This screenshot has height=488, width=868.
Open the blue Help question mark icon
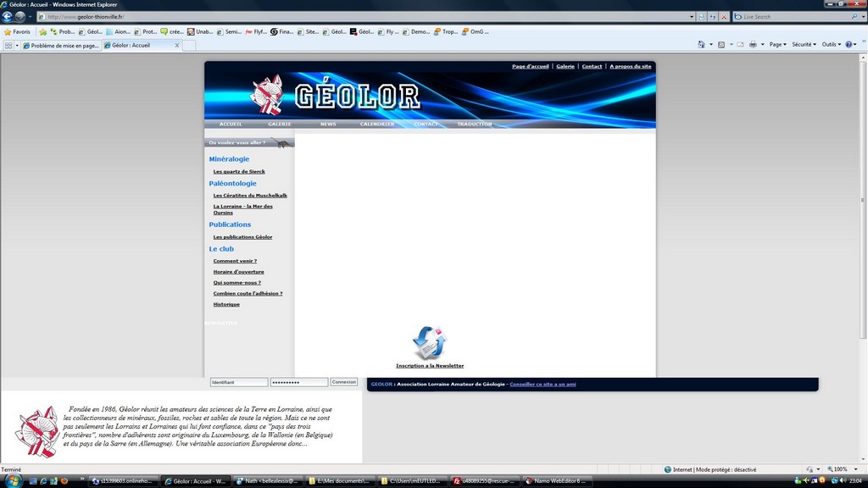[849, 44]
